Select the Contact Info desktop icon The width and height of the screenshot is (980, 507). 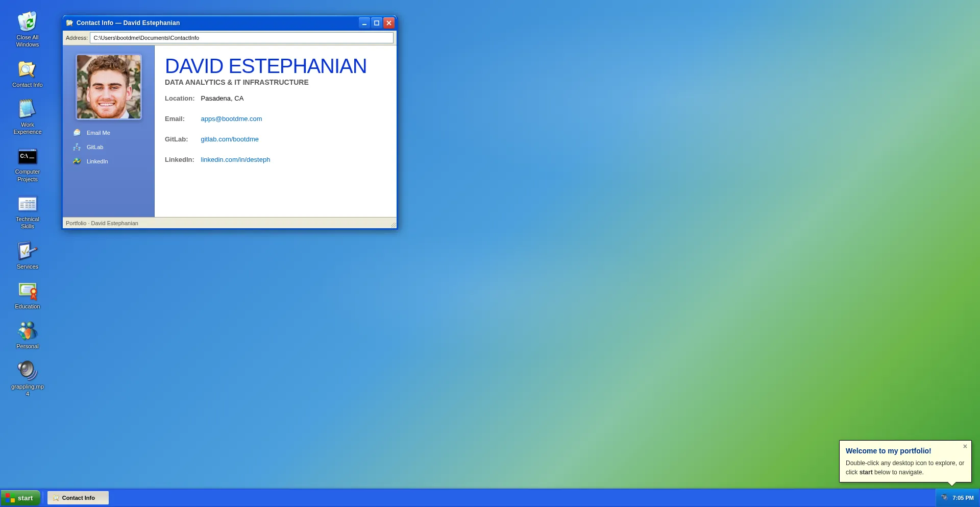pos(28,74)
